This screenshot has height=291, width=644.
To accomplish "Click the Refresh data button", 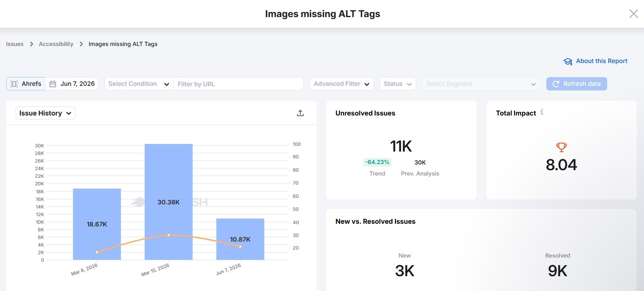I will 576,84.
